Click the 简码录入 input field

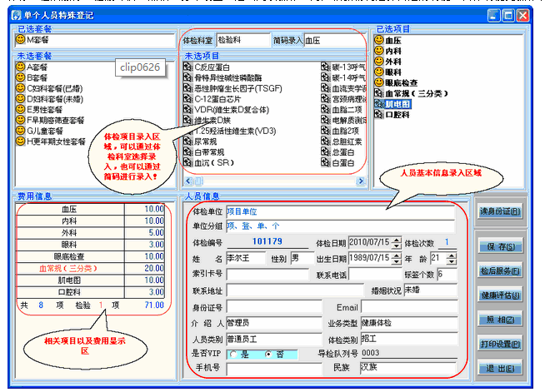[332, 39]
